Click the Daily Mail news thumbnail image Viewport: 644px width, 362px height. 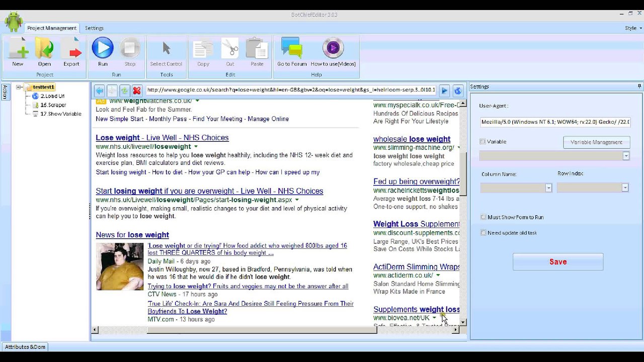(120, 266)
